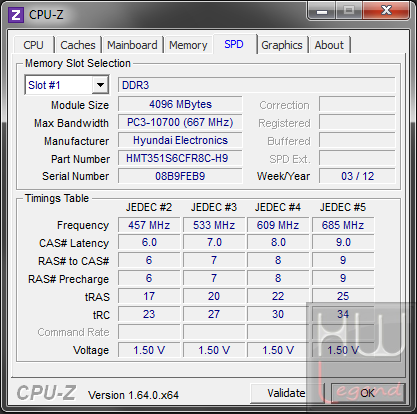Screen dimensions: 417x414
Task: Go to the About tab
Action: [329, 45]
